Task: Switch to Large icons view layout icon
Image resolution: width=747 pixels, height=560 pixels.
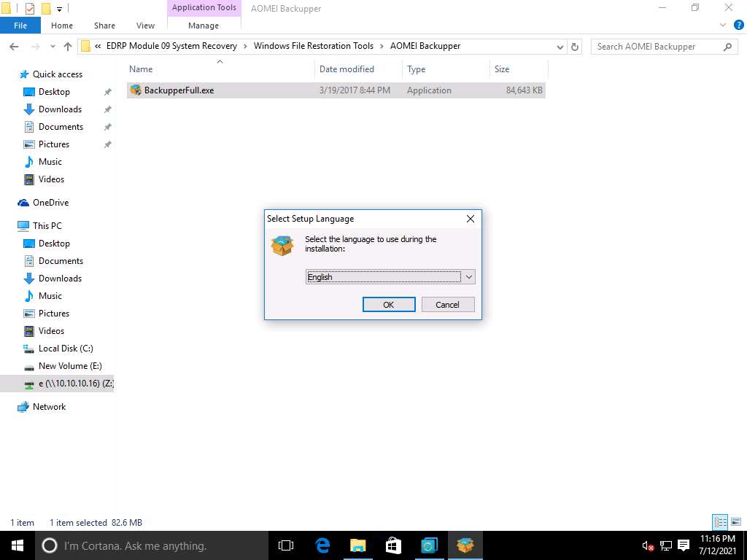Action: coord(736,522)
